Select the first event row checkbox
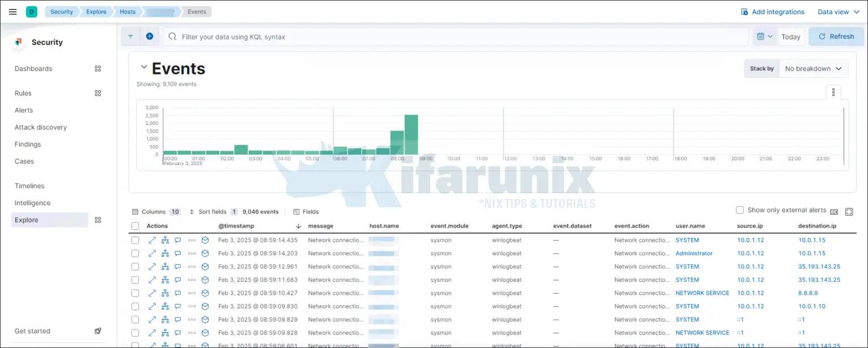This screenshot has width=868, height=348. pos(135,240)
